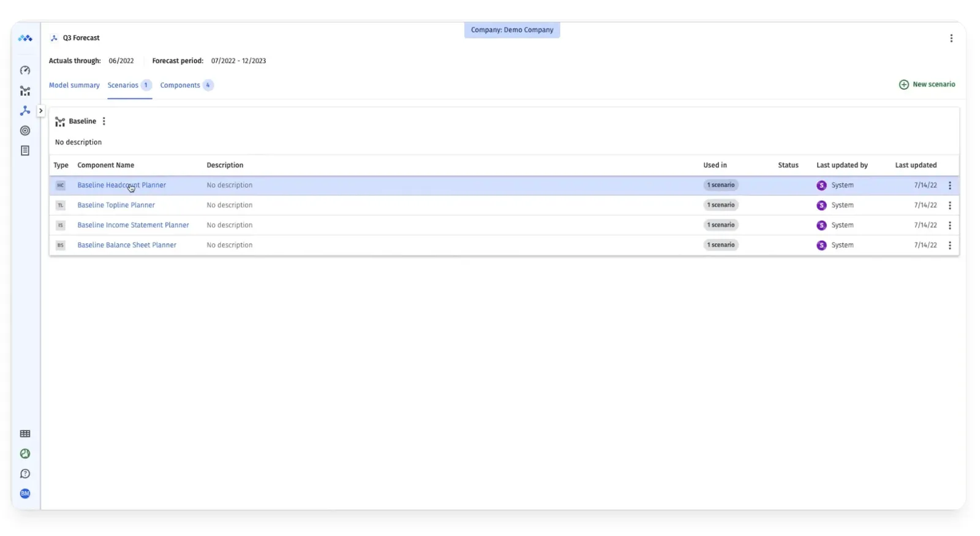980x536 pixels.
Task: Open row menu for Baseline Headcount Planner
Action: [950, 185]
